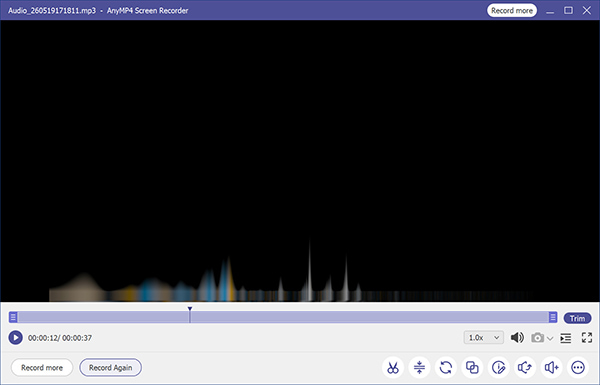Open the scissors cutter tool

point(393,368)
